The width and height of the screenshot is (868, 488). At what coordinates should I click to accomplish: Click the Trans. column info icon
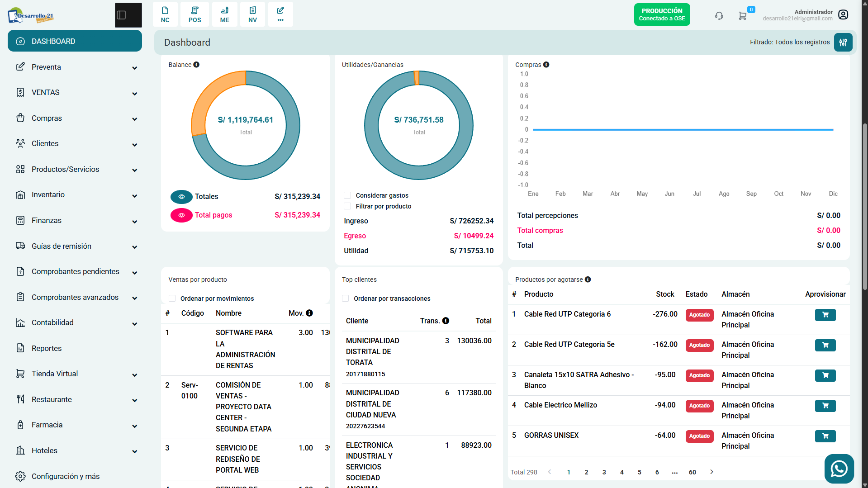[446, 321]
